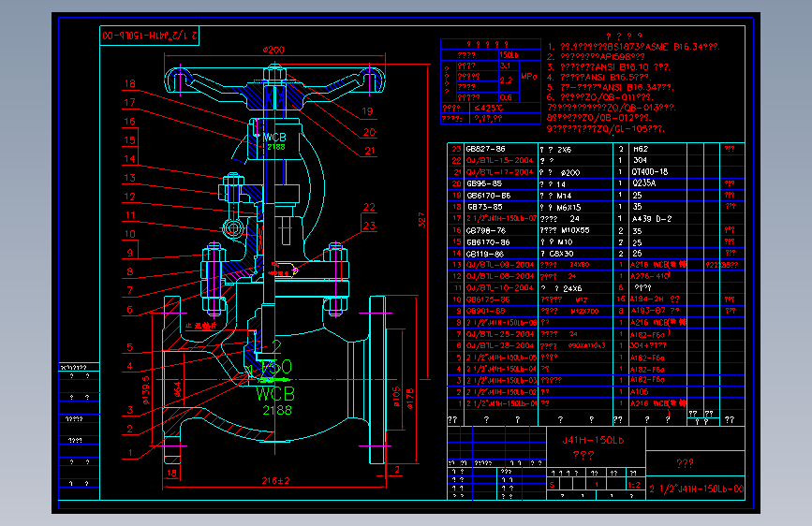This screenshot has width=812, height=526.
Task: Click material Q235A cell
Action: tap(643, 183)
